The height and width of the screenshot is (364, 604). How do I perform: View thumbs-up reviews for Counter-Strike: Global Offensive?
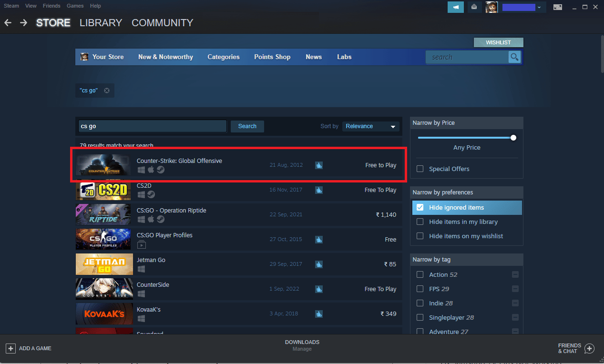pyautogui.click(x=318, y=165)
